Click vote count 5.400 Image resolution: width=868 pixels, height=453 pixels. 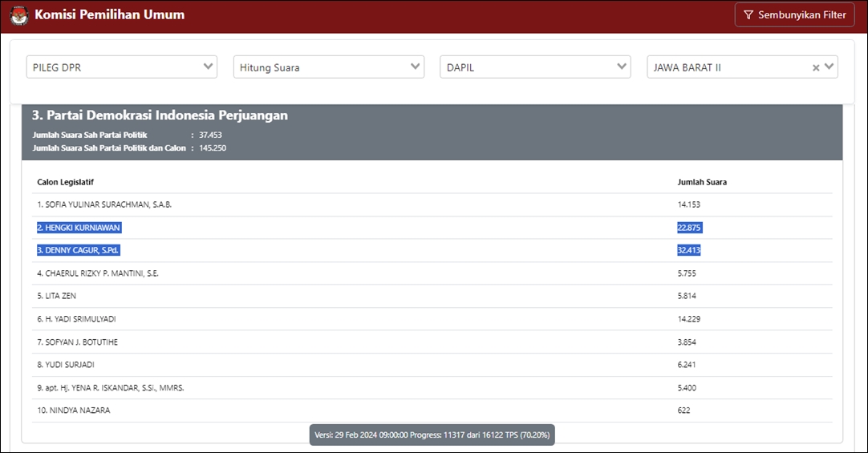coord(687,388)
